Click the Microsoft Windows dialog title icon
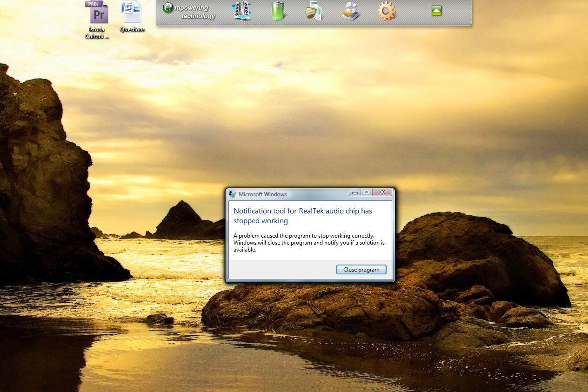 coord(233,194)
